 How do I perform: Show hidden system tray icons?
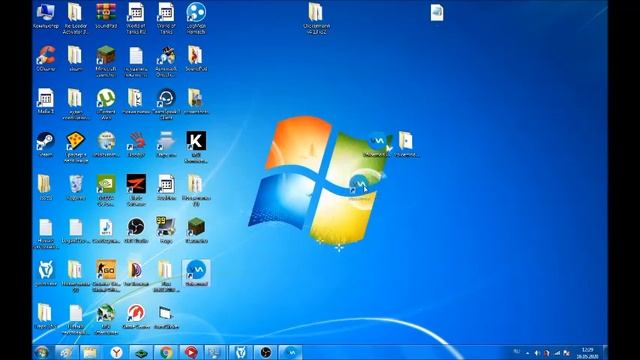(x=527, y=353)
